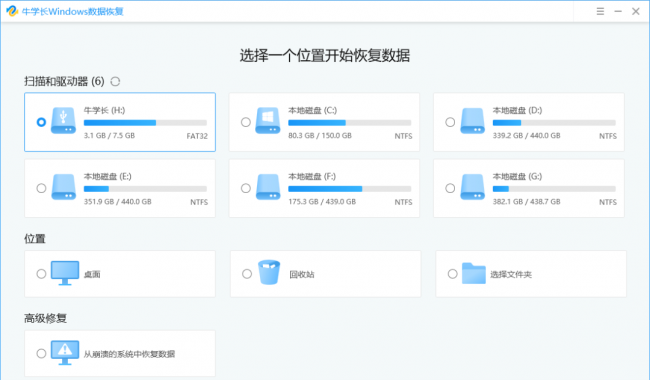Select the 回收站 radio button
Viewport: 650px width, 380px height.
247,274
